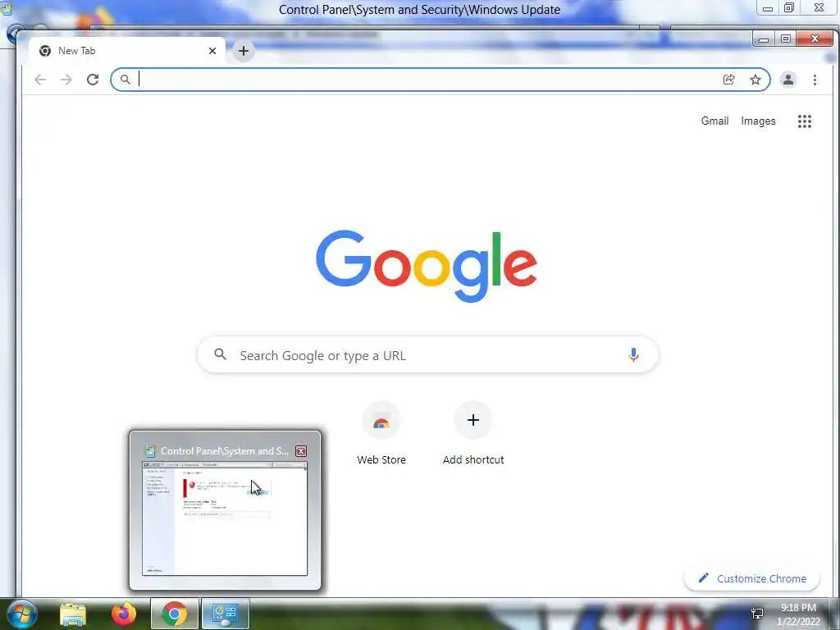Open the Google apps grid
Image resolution: width=840 pixels, height=630 pixels.
pos(804,121)
